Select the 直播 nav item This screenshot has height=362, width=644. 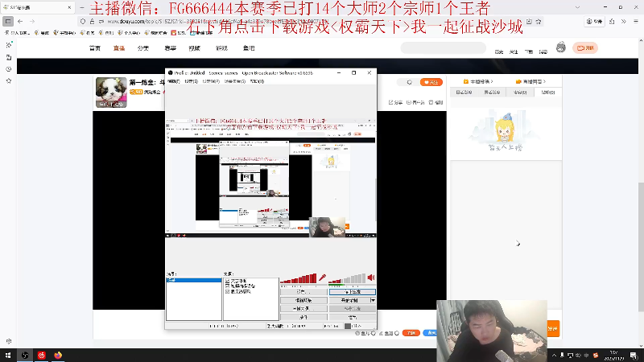coord(119,48)
